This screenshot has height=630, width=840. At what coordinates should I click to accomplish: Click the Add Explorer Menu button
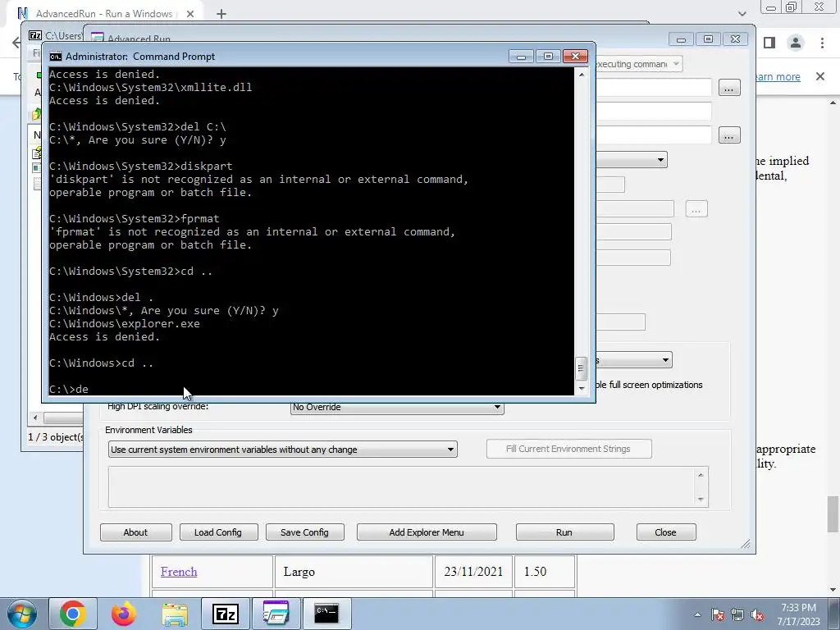427,532
